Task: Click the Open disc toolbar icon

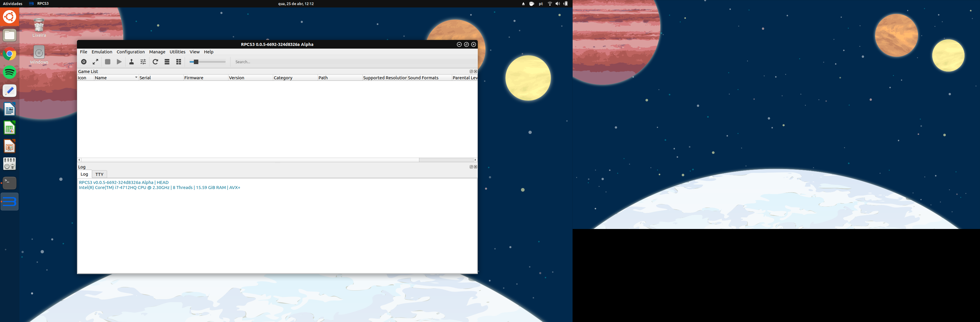Action: click(x=84, y=62)
